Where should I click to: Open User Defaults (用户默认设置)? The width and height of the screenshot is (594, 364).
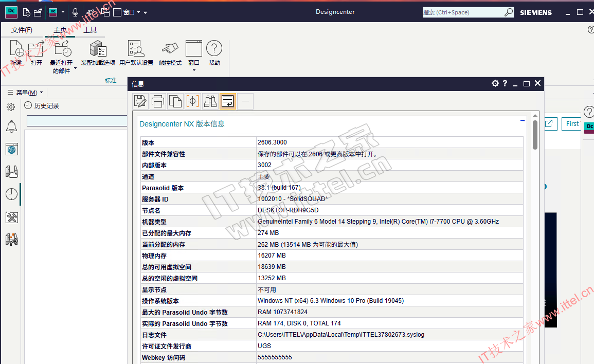[x=136, y=52]
